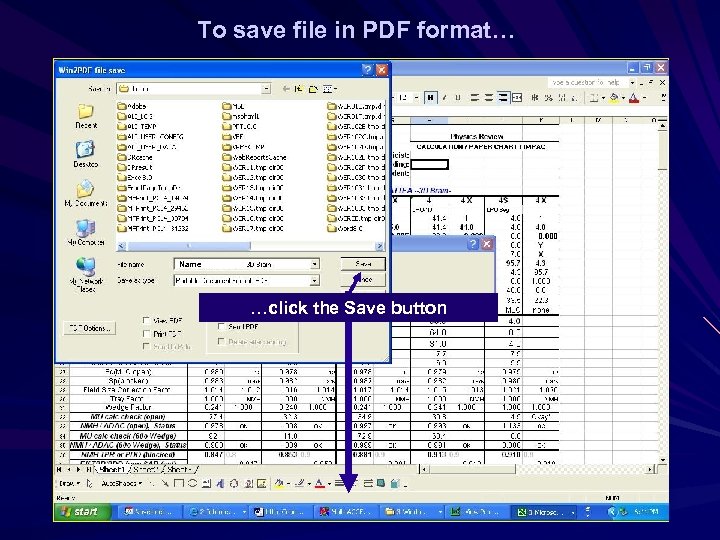
Task: Click the Ask a question box
Action: pos(587,82)
